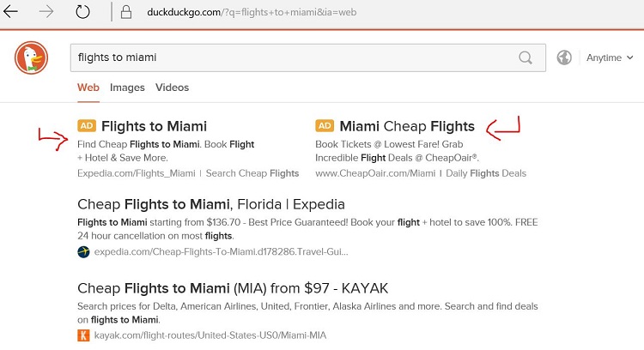Image resolution: width=644 pixels, height=350 pixels.
Task: Open the Flights to Miami Expedia ad
Action: pos(154,126)
